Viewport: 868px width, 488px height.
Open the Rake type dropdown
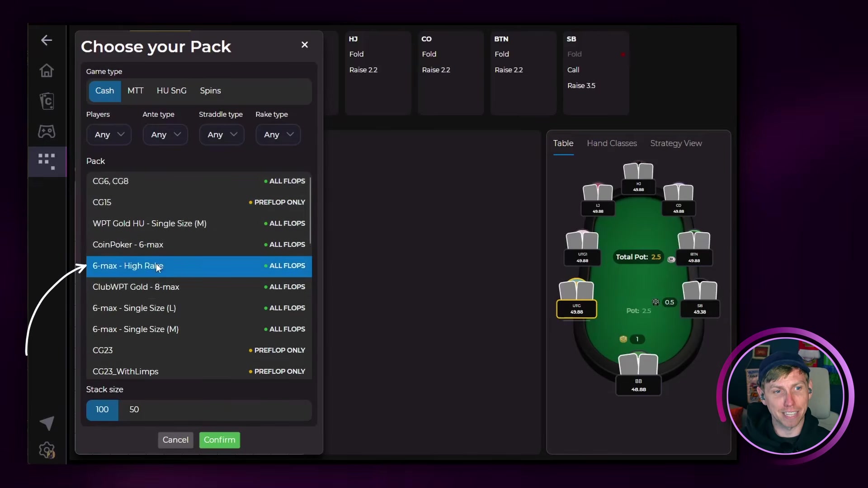[x=278, y=135]
